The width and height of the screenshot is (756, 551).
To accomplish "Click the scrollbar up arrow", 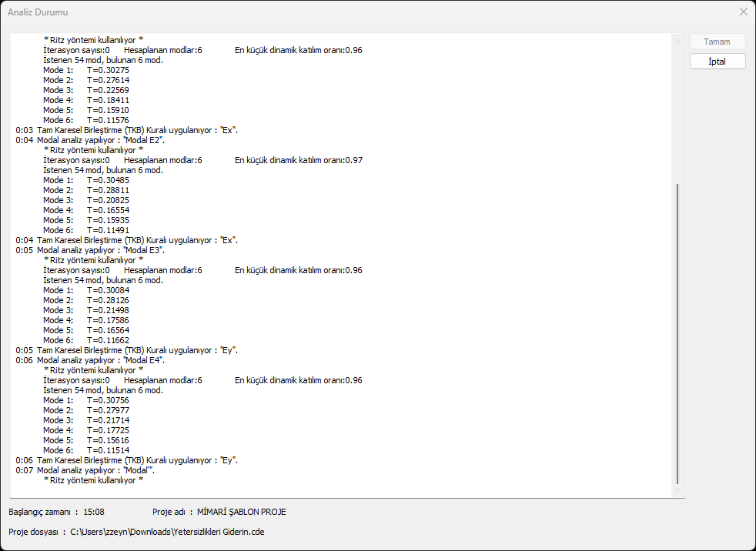I will pos(677,38).
